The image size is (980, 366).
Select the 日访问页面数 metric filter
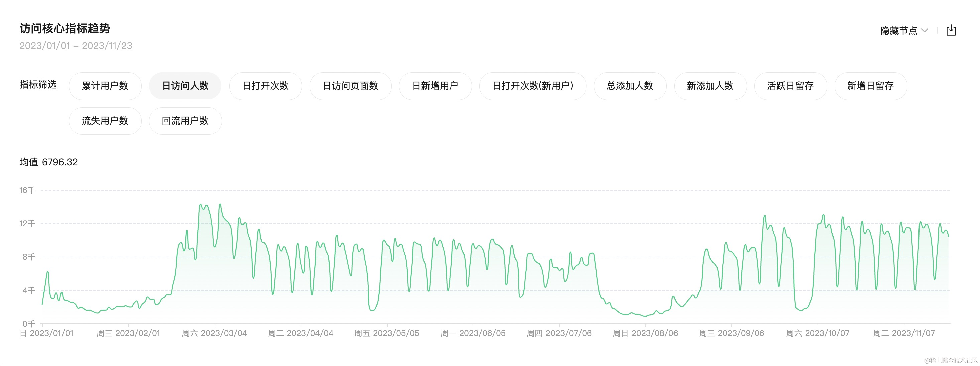350,86
